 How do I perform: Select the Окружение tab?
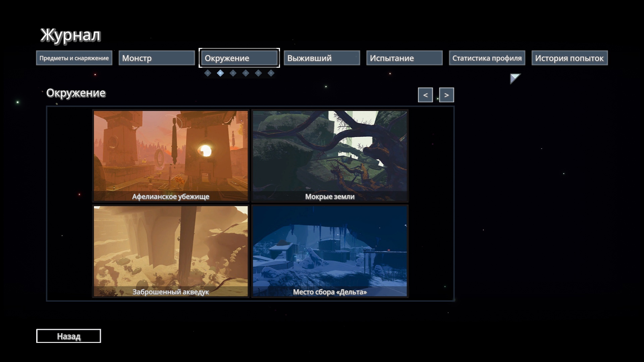239,58
